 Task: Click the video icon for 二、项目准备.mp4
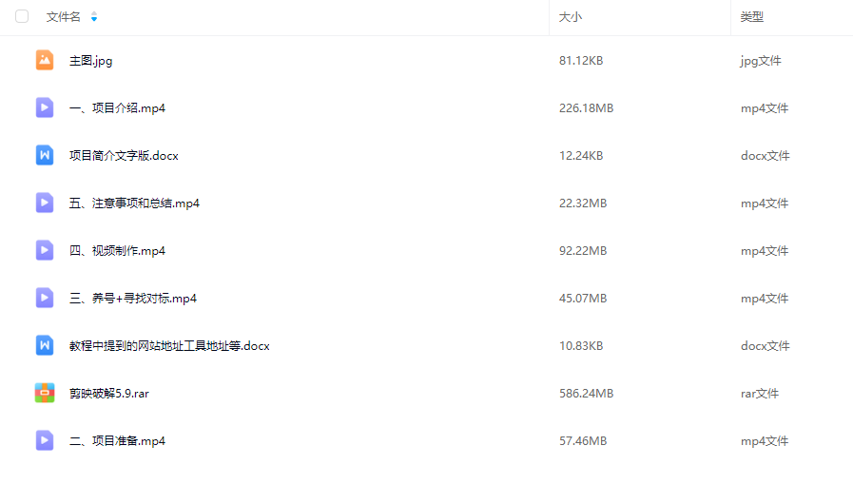(45, 440)
